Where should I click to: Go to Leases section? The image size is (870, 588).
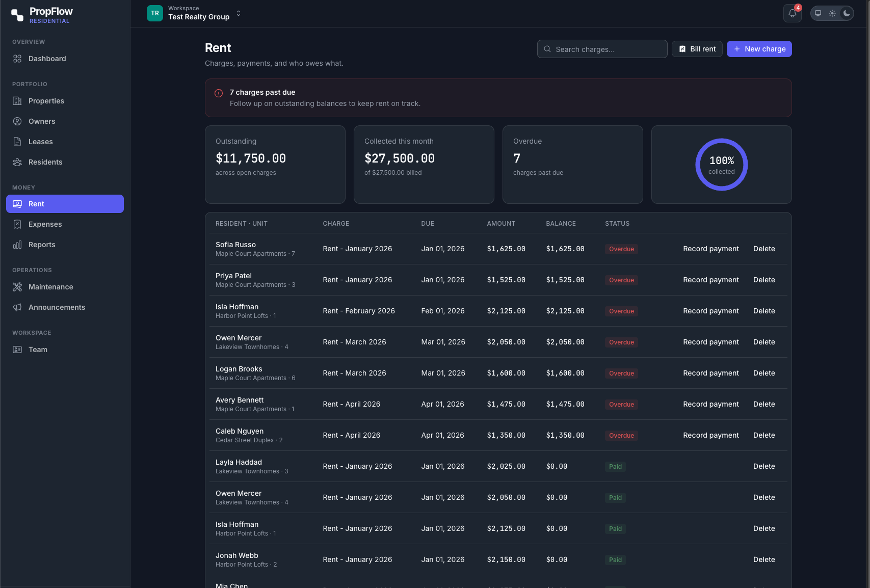pyautogui.click(x=65, y=142)
